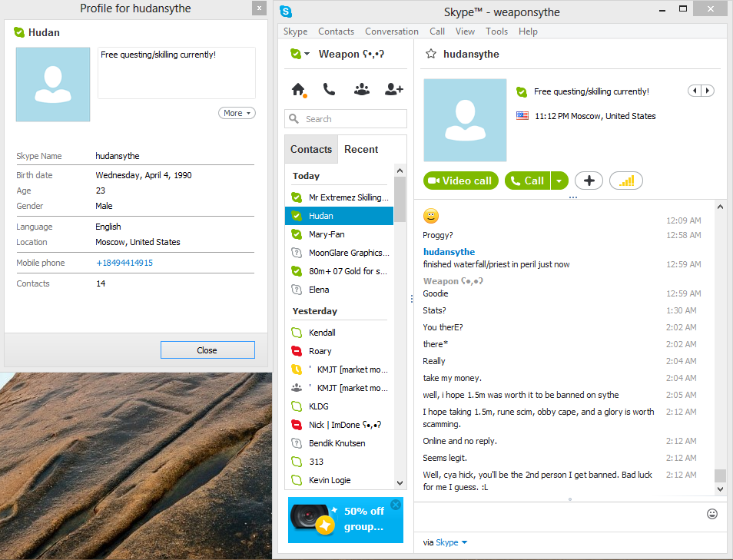Open the emoticon picker smiley icon
The image size is (733, 560).
[x=711, y=514]
